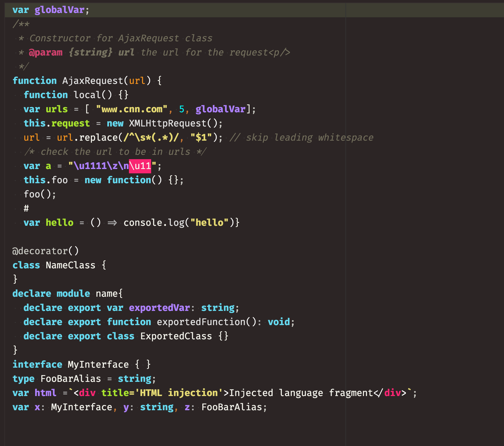Click the block comment 'check the url to be in urls'

(x=115, y=152)
